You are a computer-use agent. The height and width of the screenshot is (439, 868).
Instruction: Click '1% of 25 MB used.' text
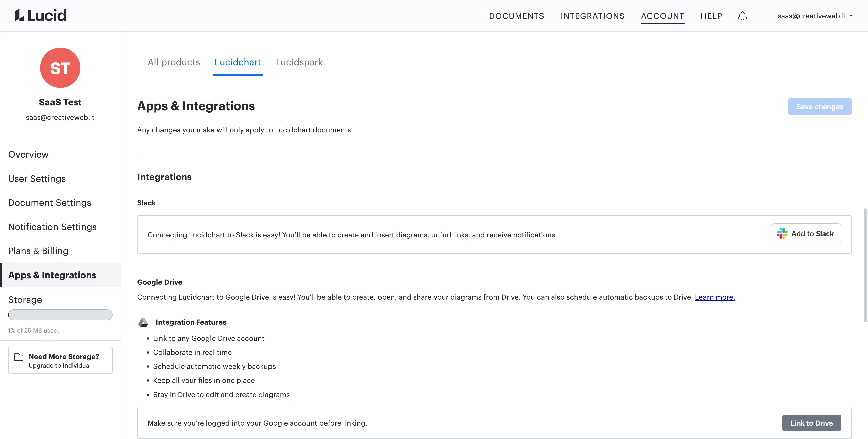(x=33, y=331)
